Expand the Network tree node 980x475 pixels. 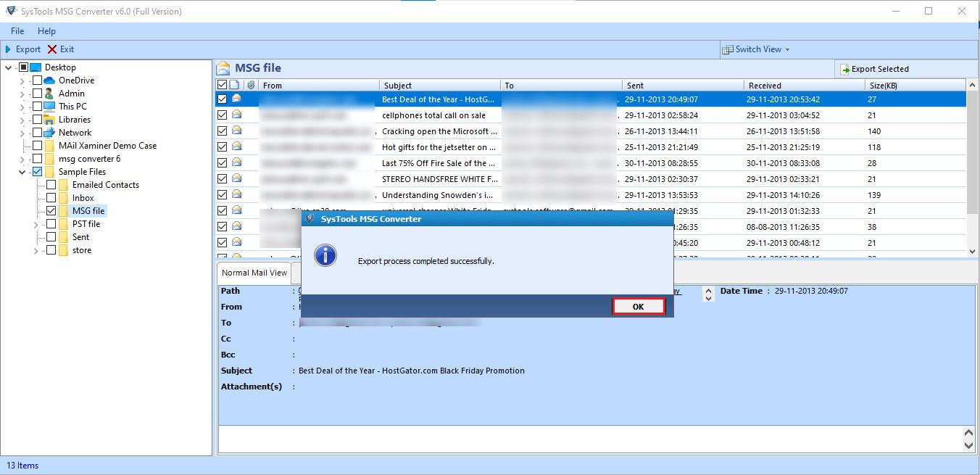tap(22, 133)
